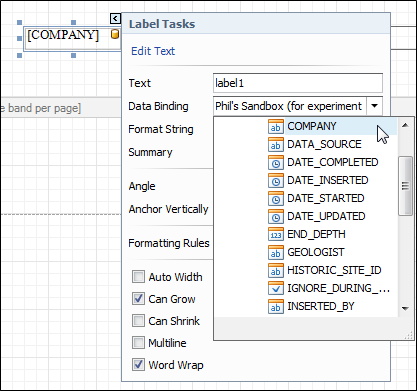Toggle the Word Wrap checkbox
The image size is (417, 391).
[x=138, y=365]
